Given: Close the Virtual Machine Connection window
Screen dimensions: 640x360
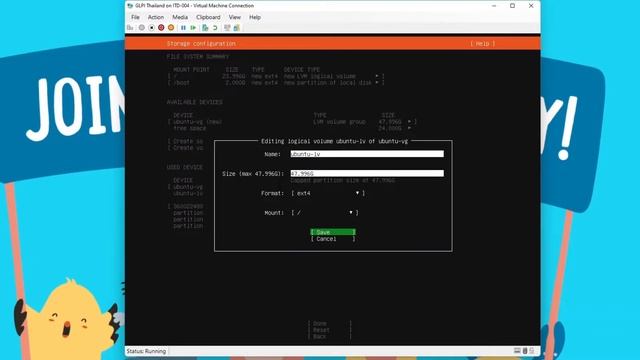Looking at the screenshot, I should click(531, 6).
